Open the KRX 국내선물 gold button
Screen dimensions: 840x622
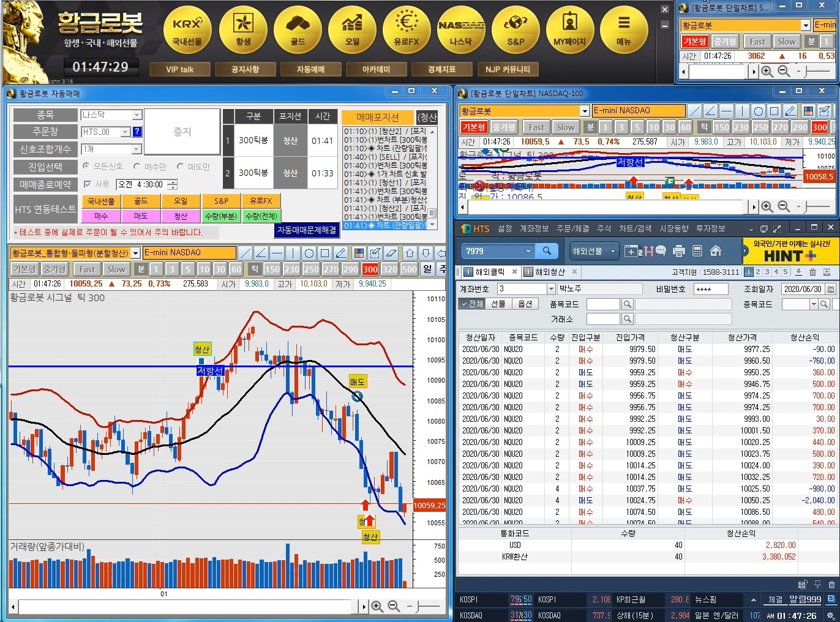(x=187, y=31)
